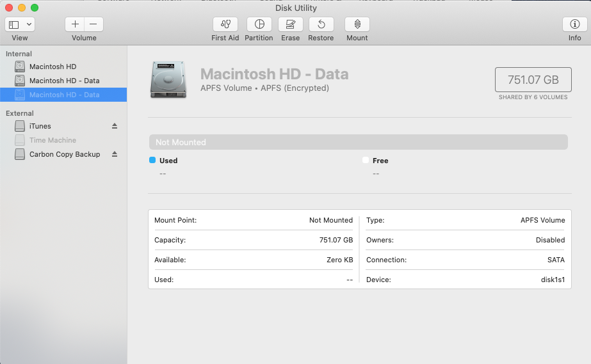Select the unhighlighted Macintosh HD - Data volume

click(x=63, y=81)
